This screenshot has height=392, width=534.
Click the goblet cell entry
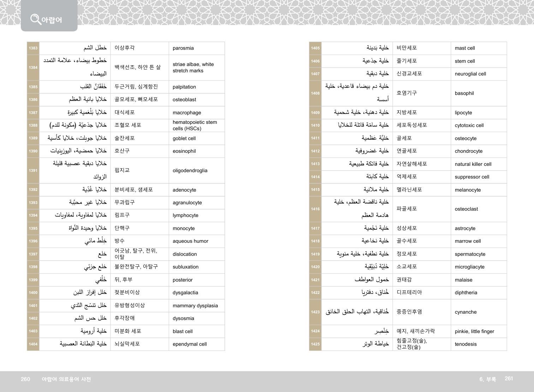coord(184,138)
